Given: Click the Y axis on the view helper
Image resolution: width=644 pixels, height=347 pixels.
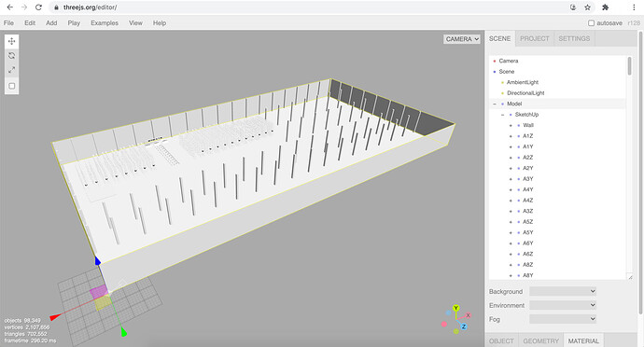Looking at the screenshot, I should [x=455, y=308].
